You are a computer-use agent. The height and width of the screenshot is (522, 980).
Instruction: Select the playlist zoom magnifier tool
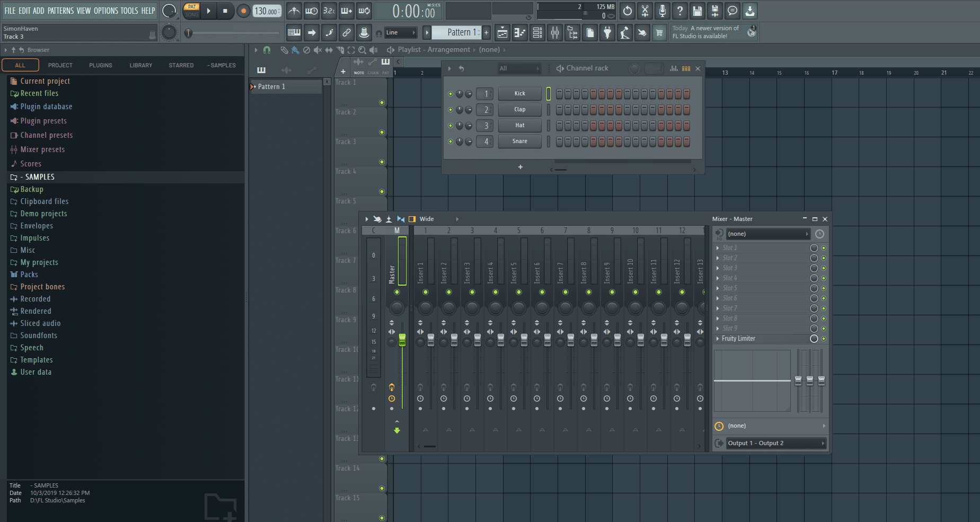362,49
